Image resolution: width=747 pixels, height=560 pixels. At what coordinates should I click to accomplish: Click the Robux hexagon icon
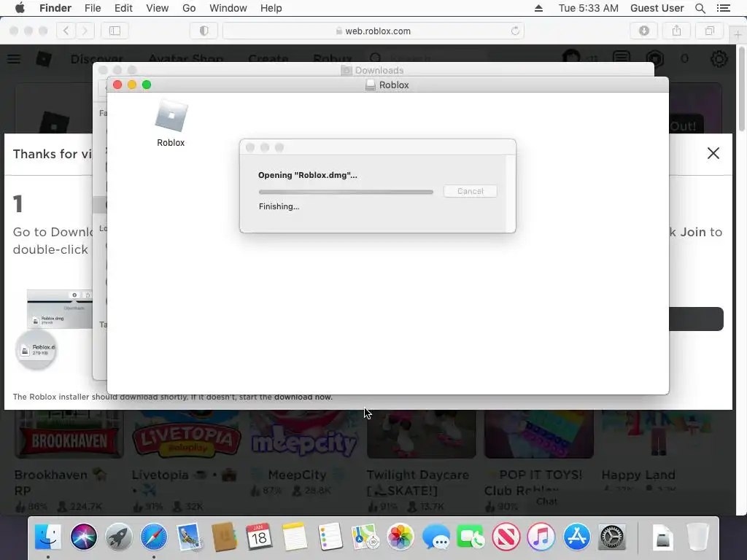point(656,59)
